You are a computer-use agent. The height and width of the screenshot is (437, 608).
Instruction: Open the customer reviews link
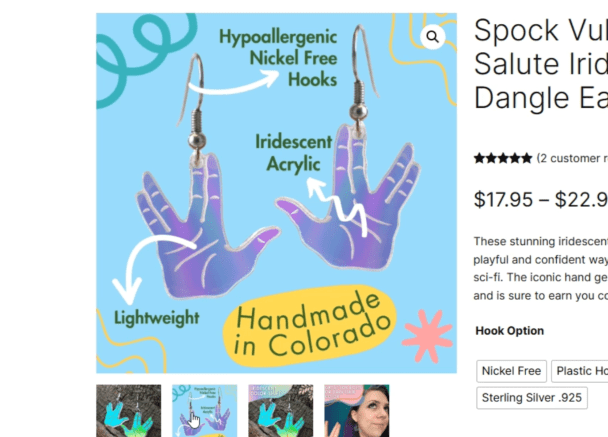click(572, 158)
